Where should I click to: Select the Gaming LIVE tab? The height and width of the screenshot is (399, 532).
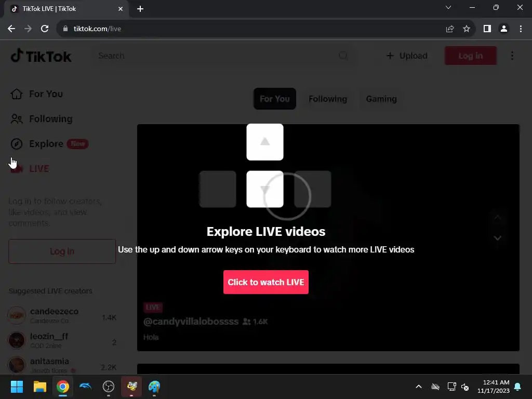coord(381,99)
